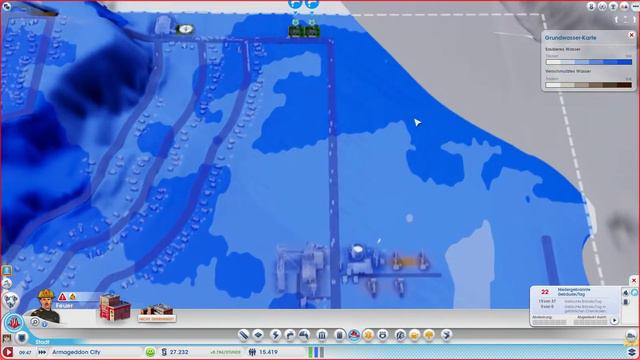Click the polluted water brown gradient scale

point(589,84)
